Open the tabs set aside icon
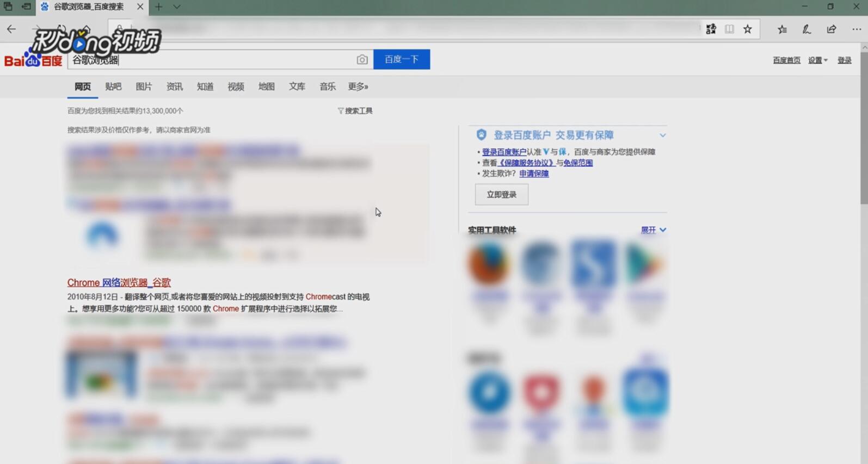This screenshot has width=868, height=464. [8, 7]
